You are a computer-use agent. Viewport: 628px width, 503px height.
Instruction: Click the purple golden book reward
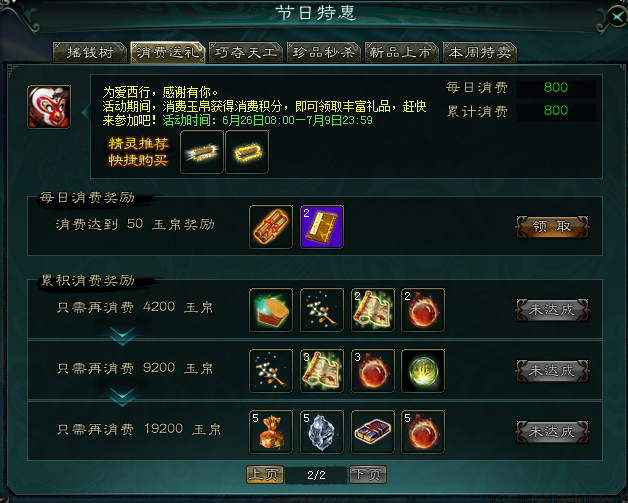(x=322, y=227)
